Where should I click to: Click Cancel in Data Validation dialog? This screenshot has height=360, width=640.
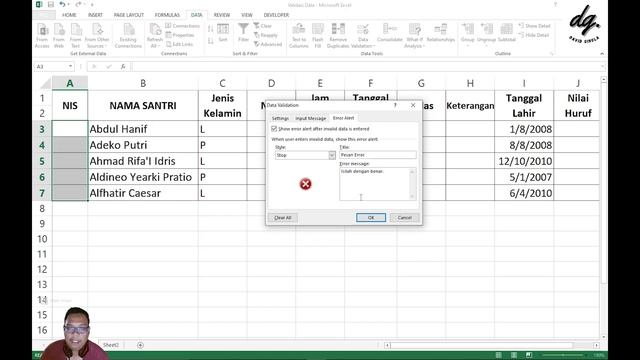click(404, 218)
